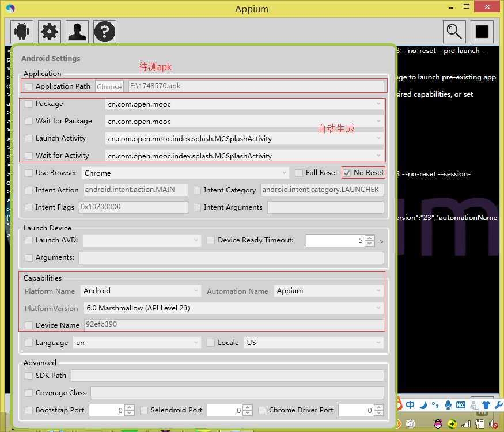504x432 pixels.
Task: Open General Settings via the gear icon
Action: coord(49,32)
